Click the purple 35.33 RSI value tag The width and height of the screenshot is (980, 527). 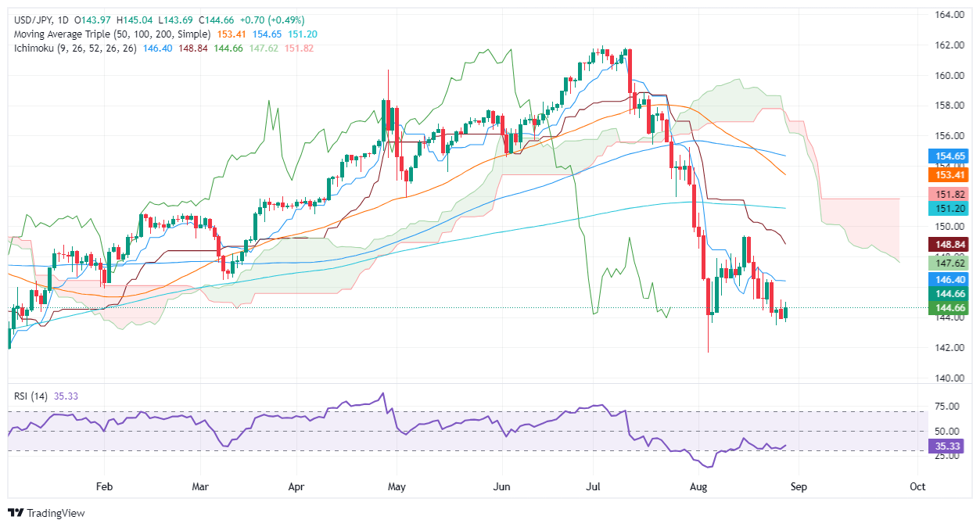[946, 446]
